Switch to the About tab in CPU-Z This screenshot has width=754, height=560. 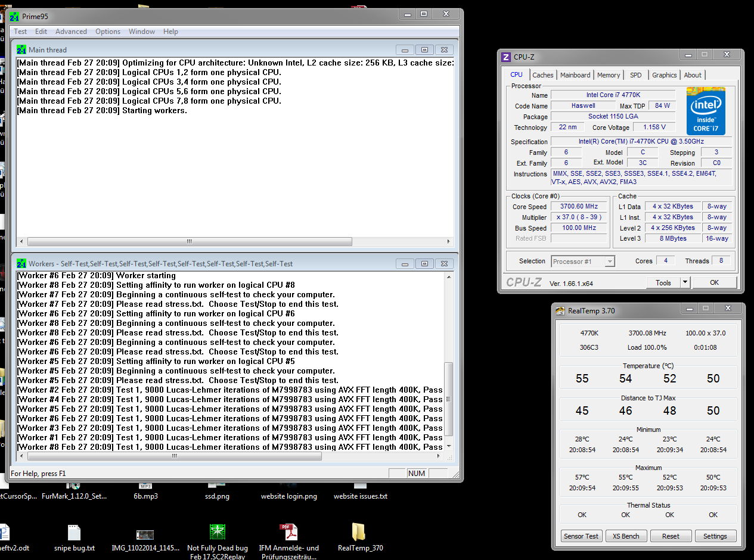click(693, 75)
